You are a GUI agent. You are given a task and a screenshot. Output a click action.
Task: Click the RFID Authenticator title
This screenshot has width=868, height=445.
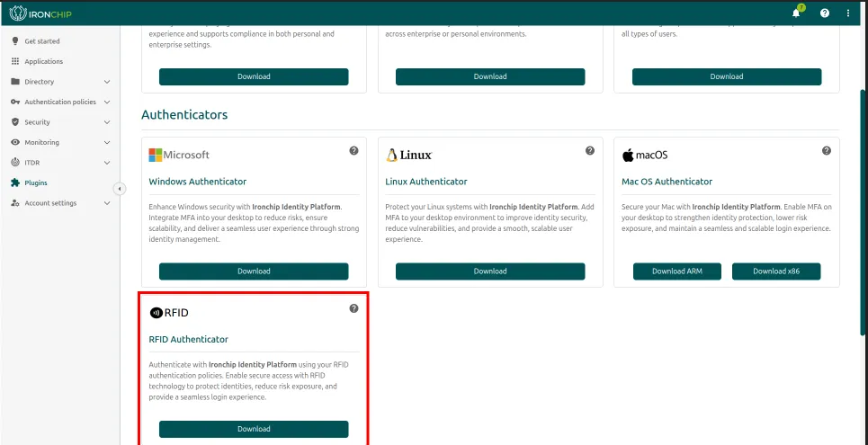[x=188, y=339]
